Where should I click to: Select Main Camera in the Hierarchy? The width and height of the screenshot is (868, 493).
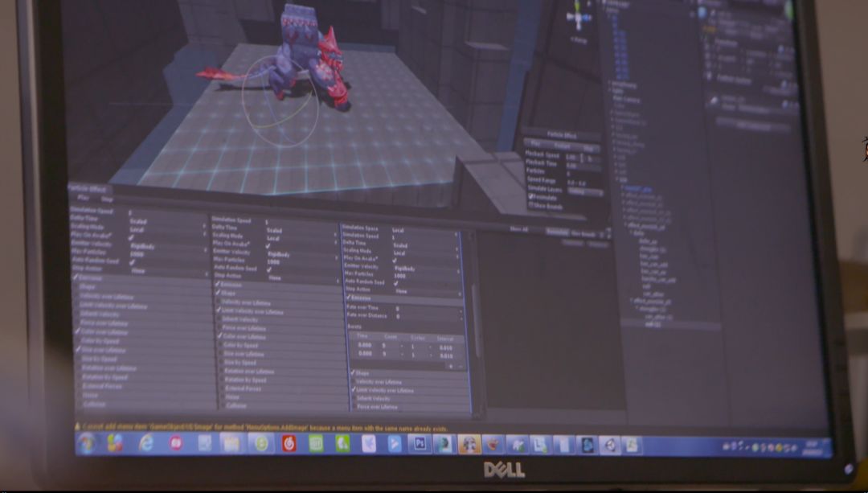(x=627, y=100)
